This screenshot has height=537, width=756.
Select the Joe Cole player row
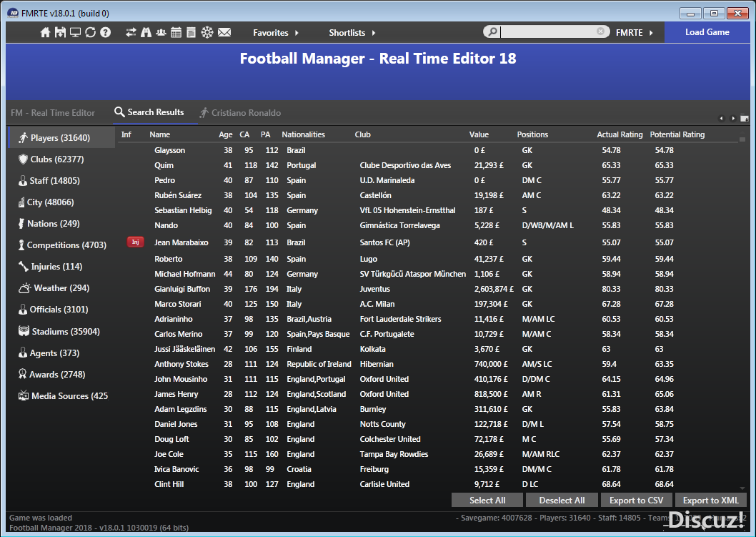click(429, 454)
